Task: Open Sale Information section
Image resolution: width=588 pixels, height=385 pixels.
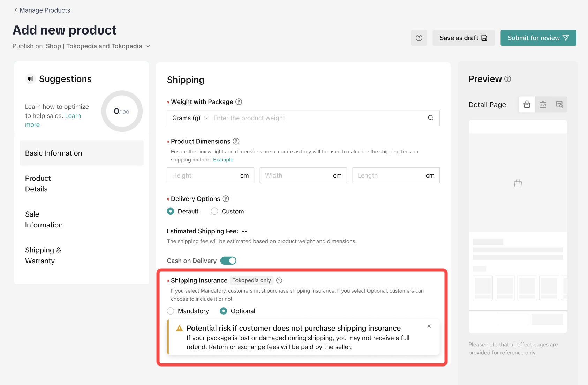Action: pos(44,220)
